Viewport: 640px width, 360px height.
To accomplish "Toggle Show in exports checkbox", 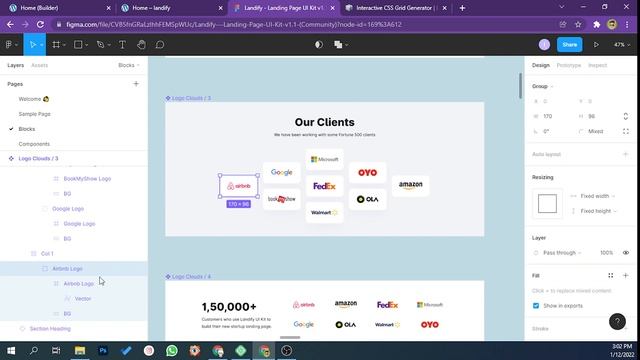I will [536, 306].
